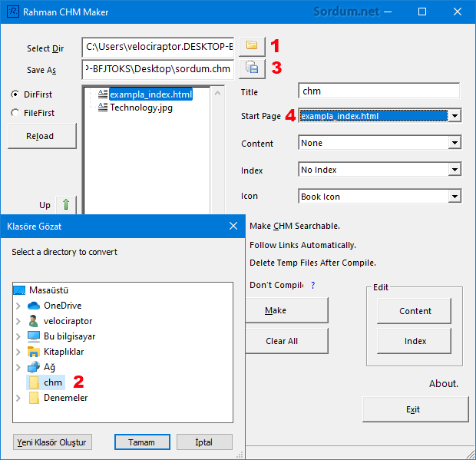Select Denemeler folder label in tree

pos(65,398)
